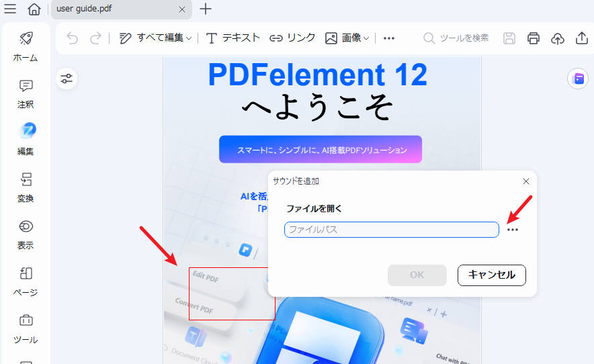The height and width of the screenshot is (364, 594).
Task: Open the 表示 view sidebar tool
Action: (x=26, y=235)
